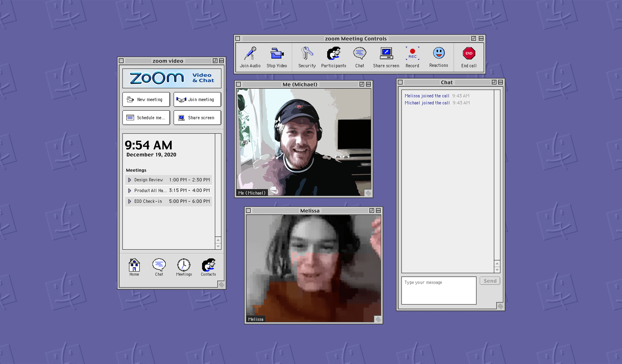
Task: Switch to the Home tab
Action: pos(134,266)
